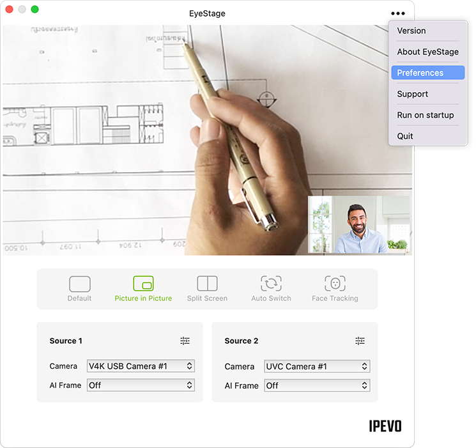Open Source 2 adjustment settings icon
The image size is (476, 448).
pyautogui.click(x=360, y=341)
